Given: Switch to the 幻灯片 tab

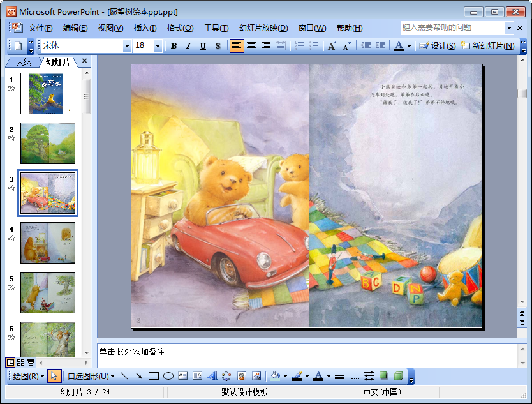Looking at the screenshot, I should coord(58,62).
